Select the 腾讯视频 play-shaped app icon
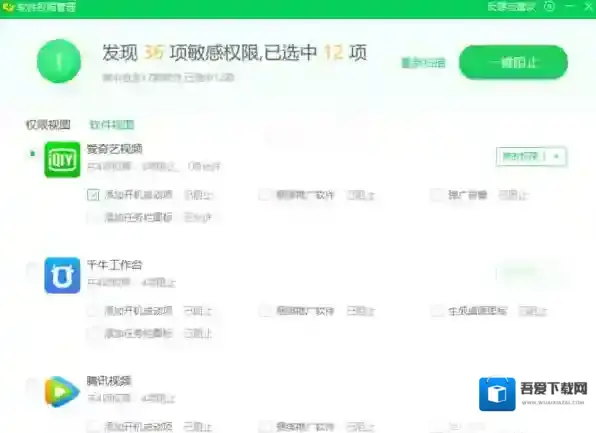This screenshot has height=433, width=596. pyautogui.click(x=62, y=392)
